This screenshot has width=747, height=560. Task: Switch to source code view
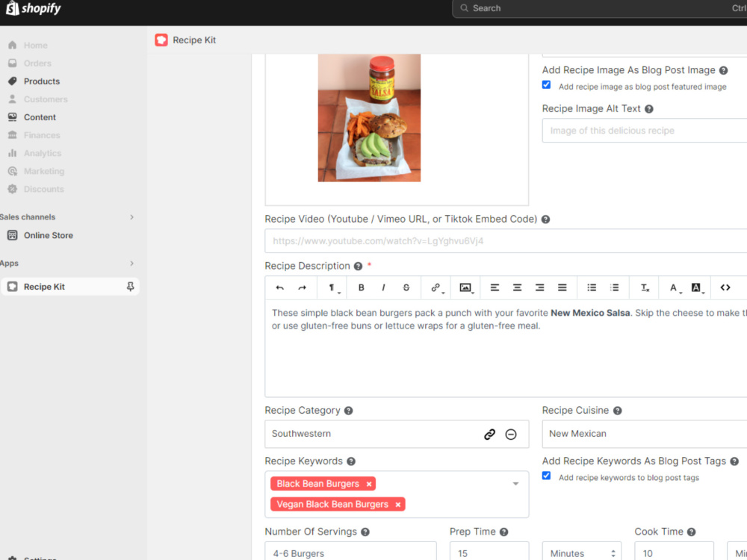point(725,287)
